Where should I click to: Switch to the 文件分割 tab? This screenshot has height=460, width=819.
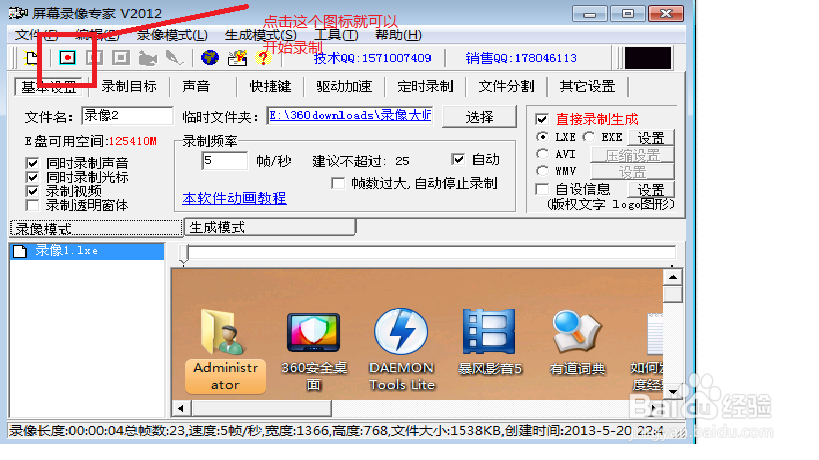[x=506, y=86]
